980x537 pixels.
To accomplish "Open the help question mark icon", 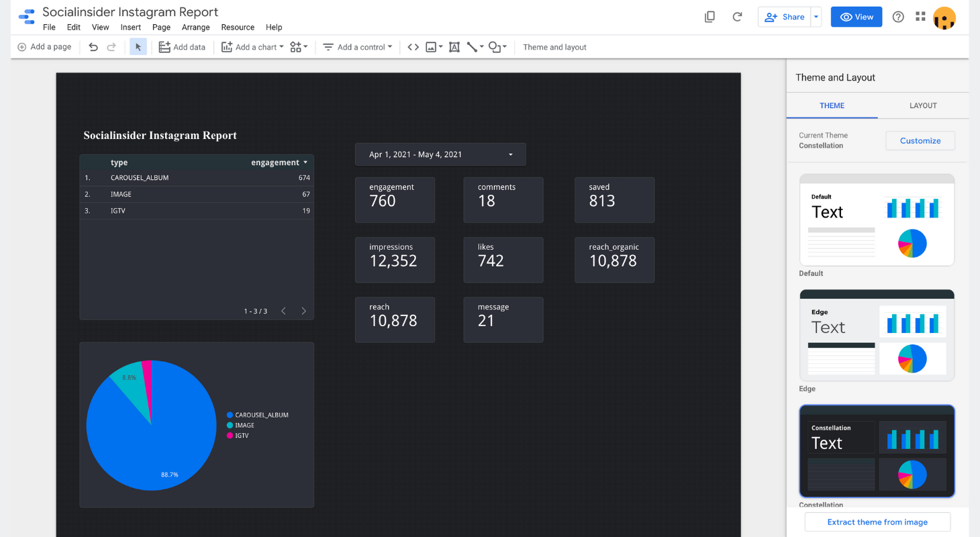I will (898, 17).
